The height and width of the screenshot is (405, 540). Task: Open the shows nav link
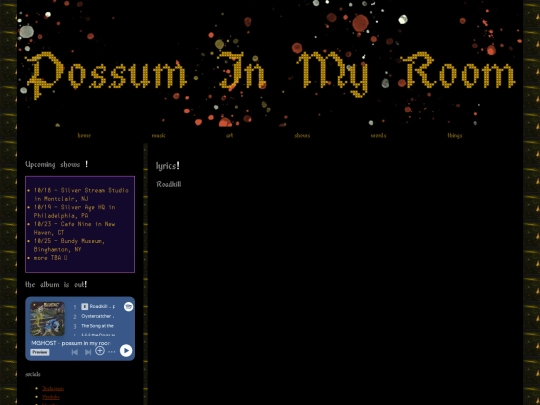point(302,135)
